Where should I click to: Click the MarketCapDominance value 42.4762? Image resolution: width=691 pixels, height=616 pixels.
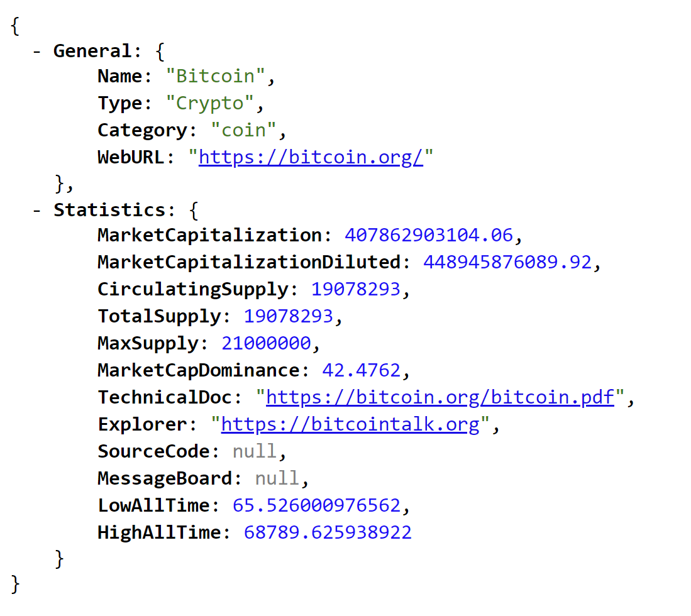362,371
